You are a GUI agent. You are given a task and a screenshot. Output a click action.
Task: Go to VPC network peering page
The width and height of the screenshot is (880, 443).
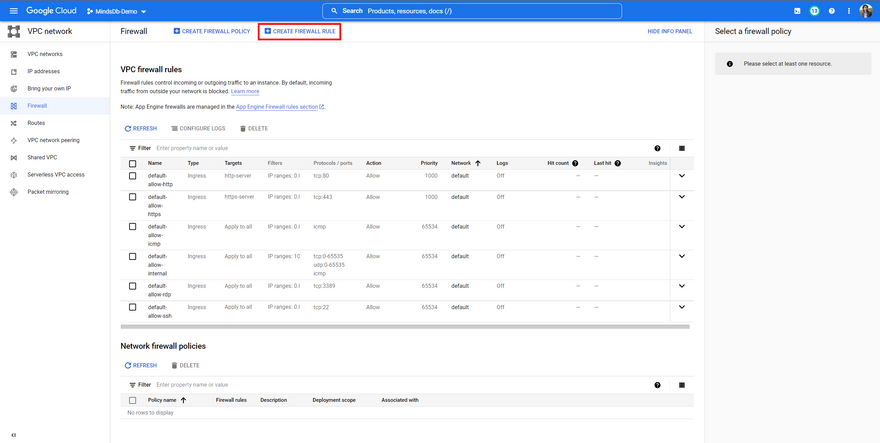pyautogui.click(x=53, y=140)
